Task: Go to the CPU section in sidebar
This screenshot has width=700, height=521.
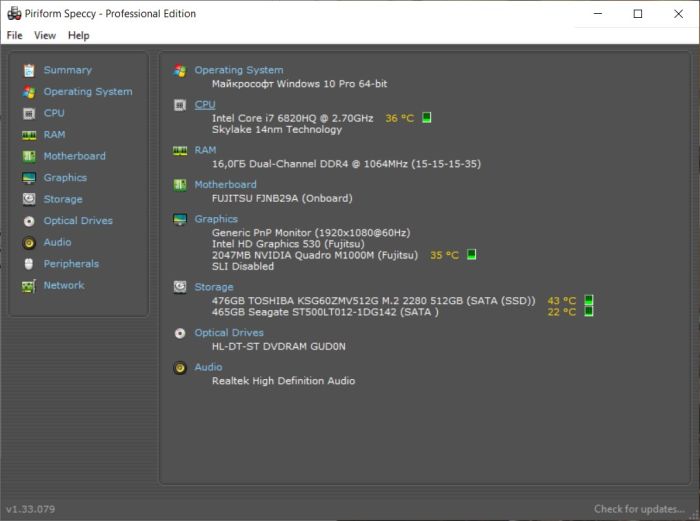Action: (x=54, y=113)
